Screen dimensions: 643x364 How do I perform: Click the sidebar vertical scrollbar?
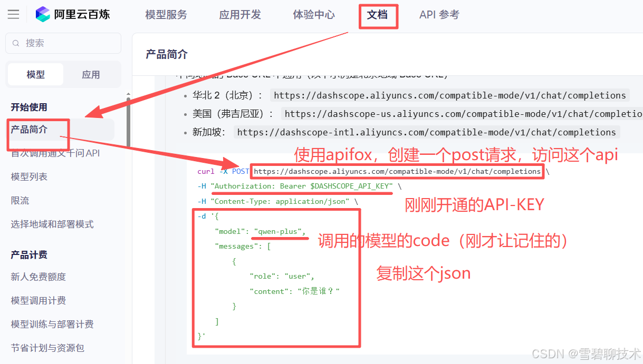click(x=128, y=122)
